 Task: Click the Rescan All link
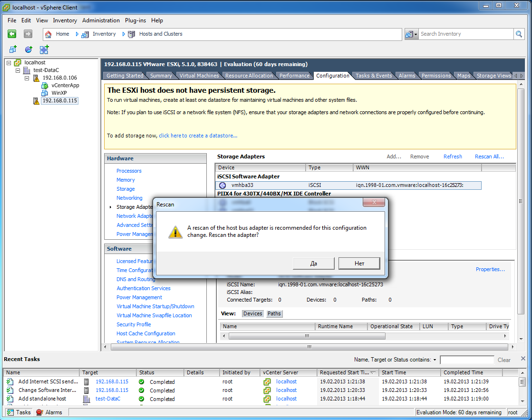pyautogui.click(x=489, y=156)
